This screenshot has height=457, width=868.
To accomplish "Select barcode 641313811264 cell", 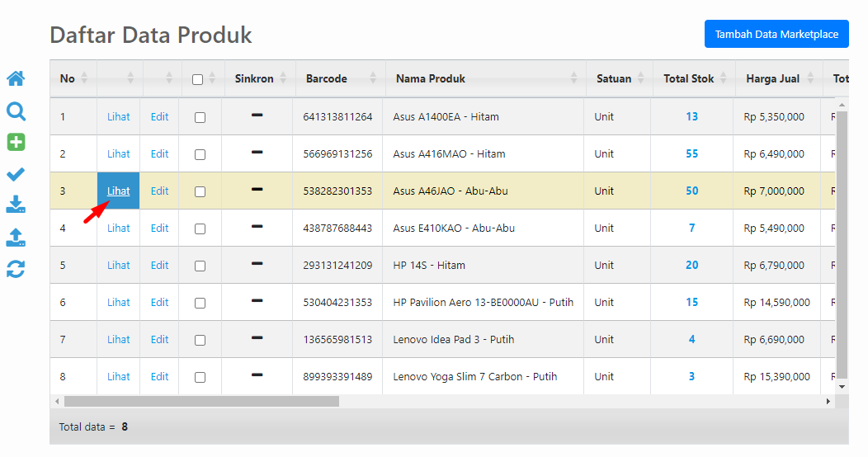I will 337,117.
